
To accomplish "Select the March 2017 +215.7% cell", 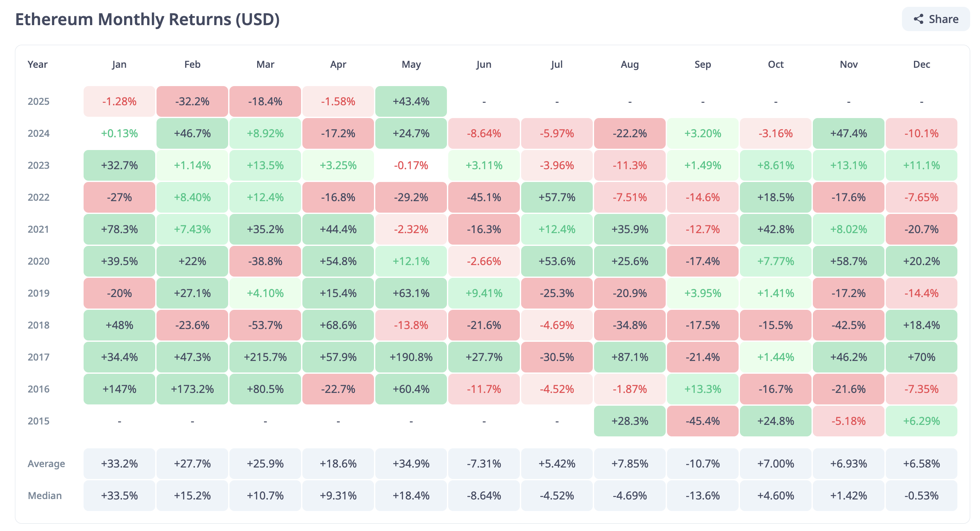I will click(x=265, y=357).
